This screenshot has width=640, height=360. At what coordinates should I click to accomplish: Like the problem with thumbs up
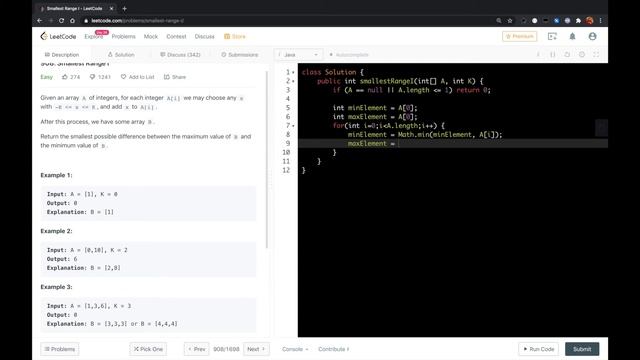71,77
